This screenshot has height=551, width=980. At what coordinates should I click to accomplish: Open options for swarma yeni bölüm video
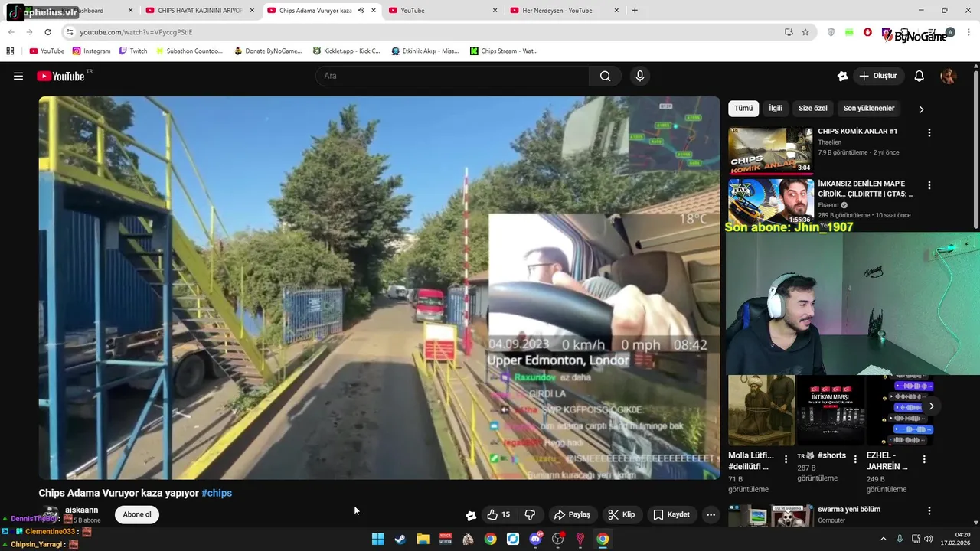click(929, 510)
